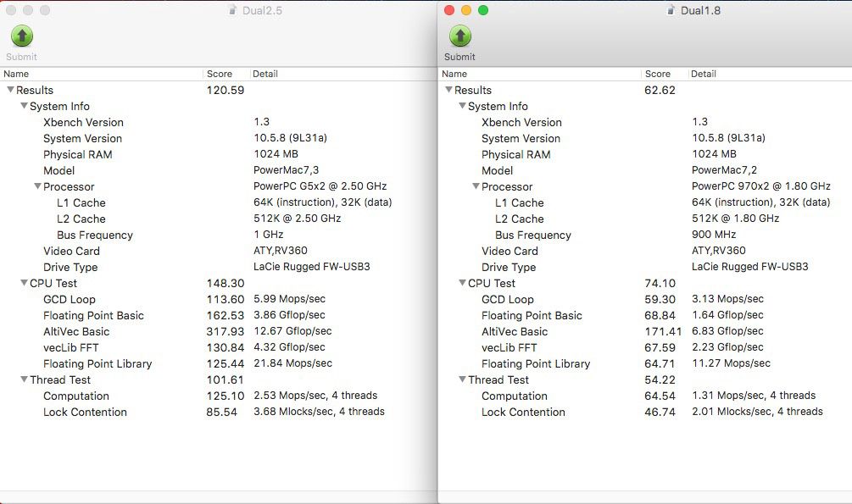The width and height of the screenshot is (852, 504).
Task: Collapse System Info in the Dual2.5 window
Action: coord(24,106)
